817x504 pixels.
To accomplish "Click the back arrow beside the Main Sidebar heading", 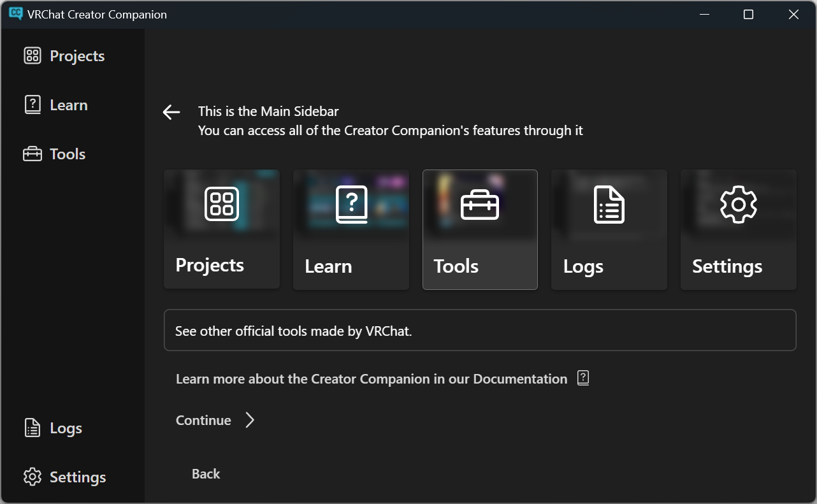I will click(x=171, y=113).
